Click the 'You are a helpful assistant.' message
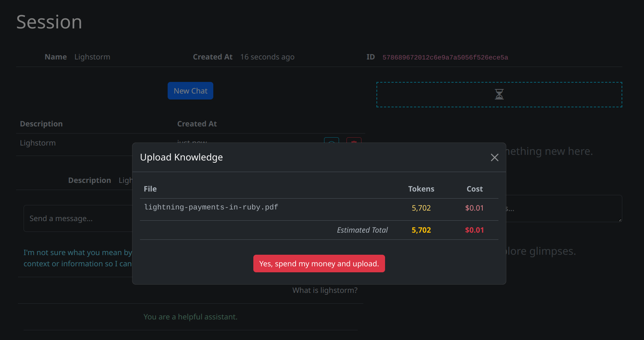This screenshot has width=644, height=340. [x=190, y=317]
